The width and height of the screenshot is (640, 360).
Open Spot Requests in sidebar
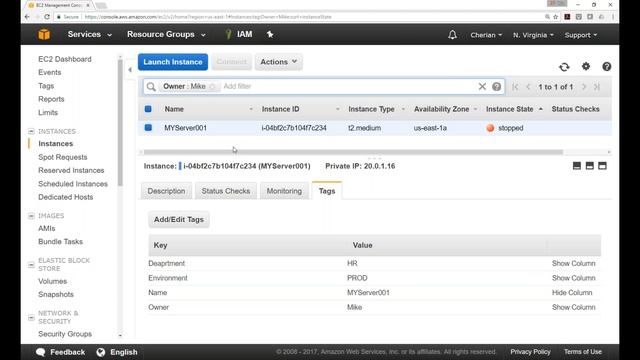click(x=63, y=157)
